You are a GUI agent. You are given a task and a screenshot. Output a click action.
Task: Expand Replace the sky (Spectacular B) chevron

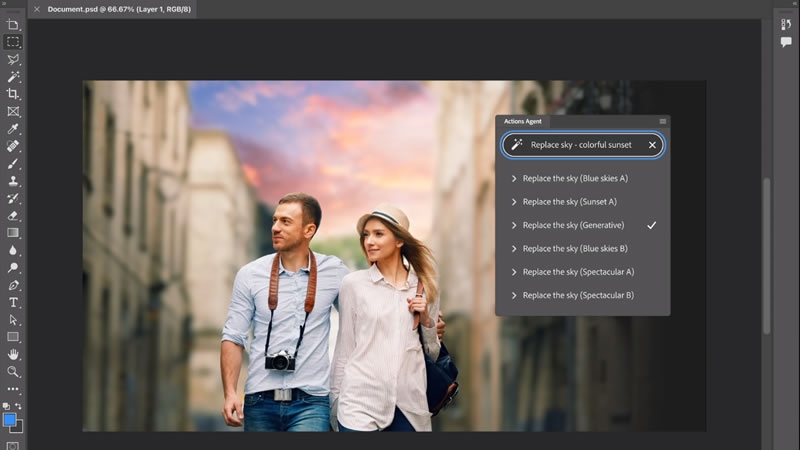[x=514, y=295]
